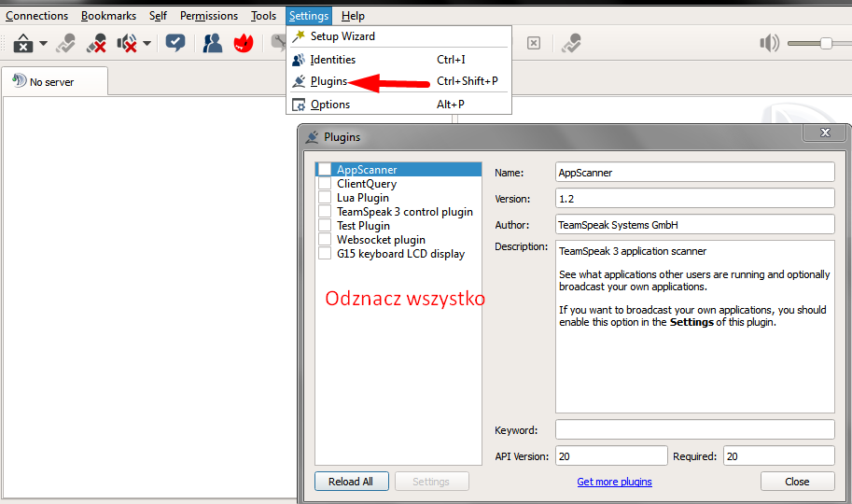Open the Help menu
The height and width of the screenshot is (504, 852).
(x=353, y=16)
